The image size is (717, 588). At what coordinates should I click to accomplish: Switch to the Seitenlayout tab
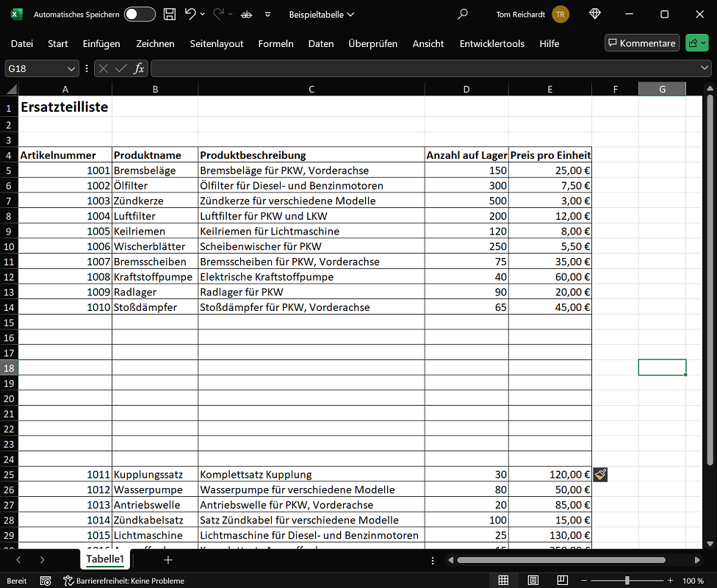[216, 43]
